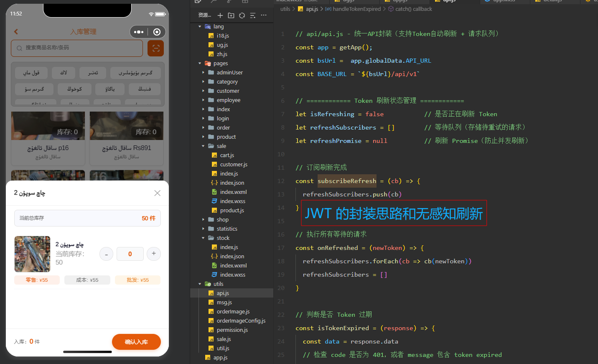
Task: Open the explorer's more actions menu
Action: (x=264, y=15)
